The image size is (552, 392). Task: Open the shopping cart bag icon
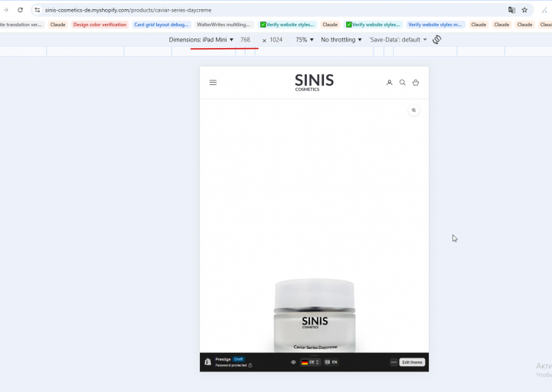coord(416,83)
